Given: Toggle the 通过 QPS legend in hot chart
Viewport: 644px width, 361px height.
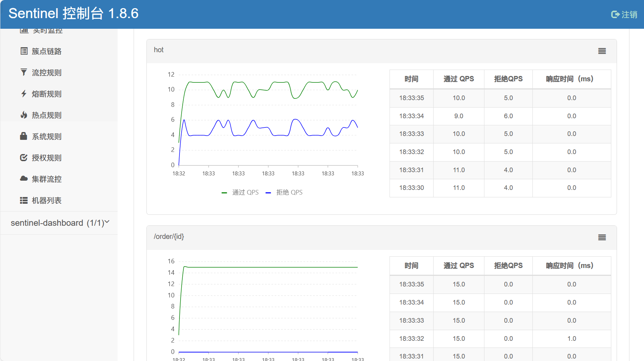Looking at the screenshot, I should (246, 192).
